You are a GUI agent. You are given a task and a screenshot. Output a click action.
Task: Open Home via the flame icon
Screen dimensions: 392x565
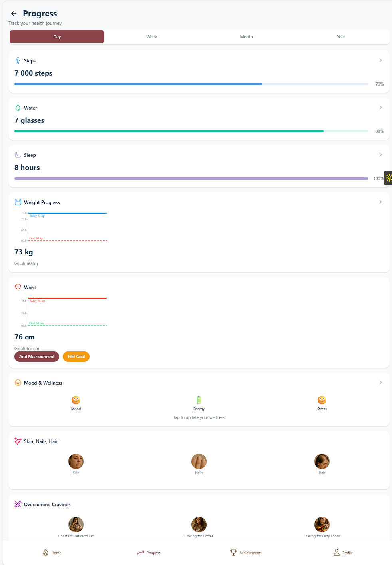[x=46, y=553]
